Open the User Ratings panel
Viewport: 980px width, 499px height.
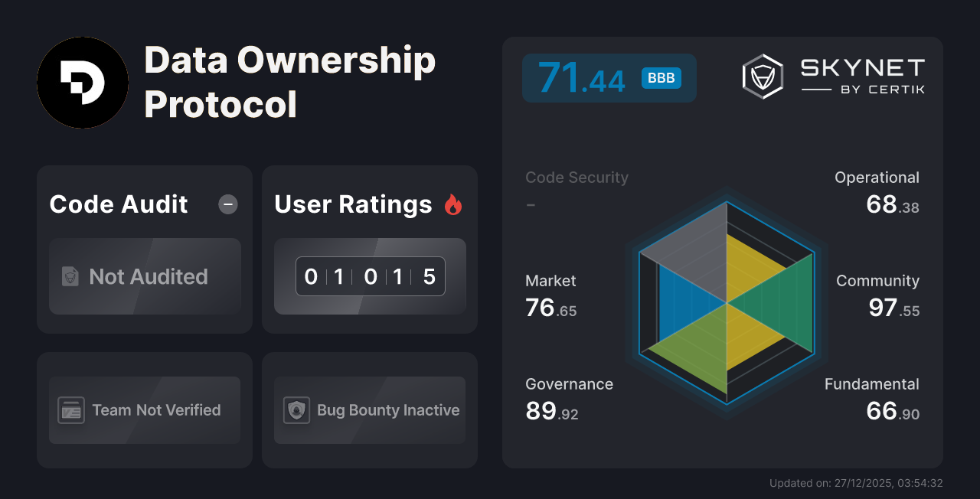(x=369, y=249)
